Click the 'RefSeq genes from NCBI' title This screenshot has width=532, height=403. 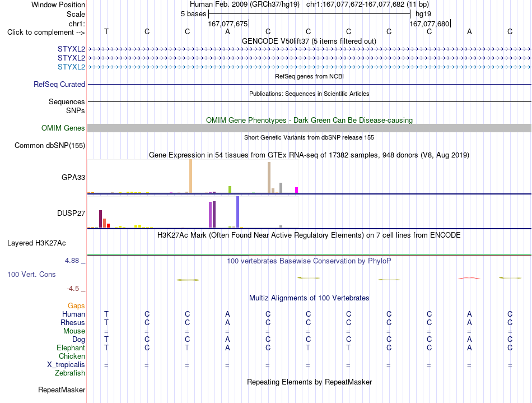point(310,76)
